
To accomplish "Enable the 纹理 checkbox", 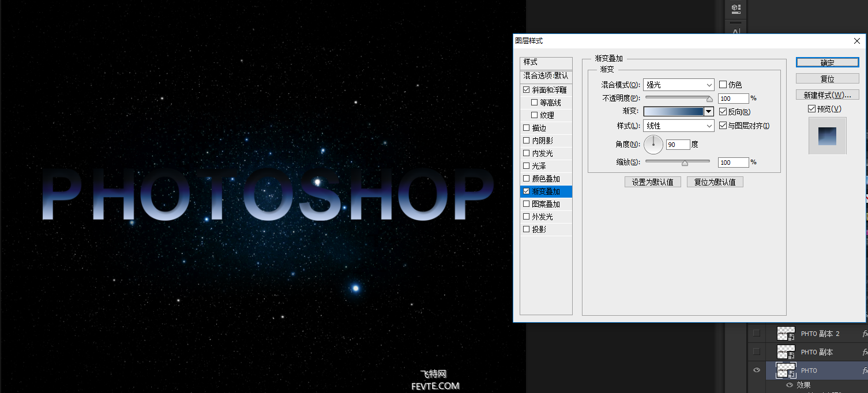I will (534, 115).
